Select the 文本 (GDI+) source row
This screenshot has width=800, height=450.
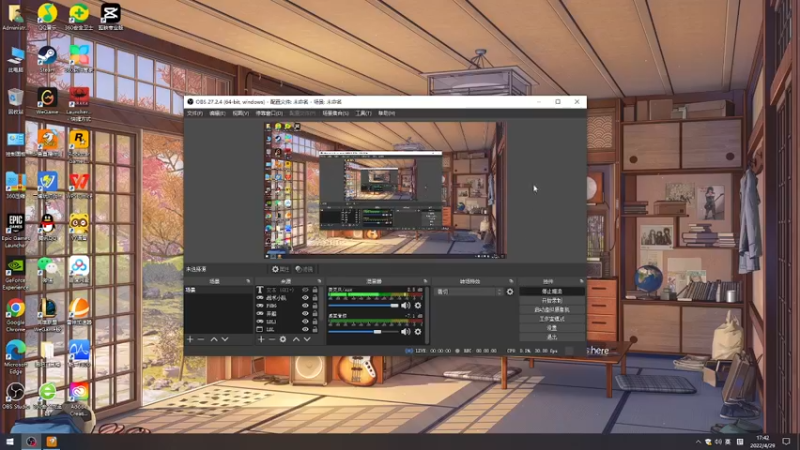tap(288, 290)
